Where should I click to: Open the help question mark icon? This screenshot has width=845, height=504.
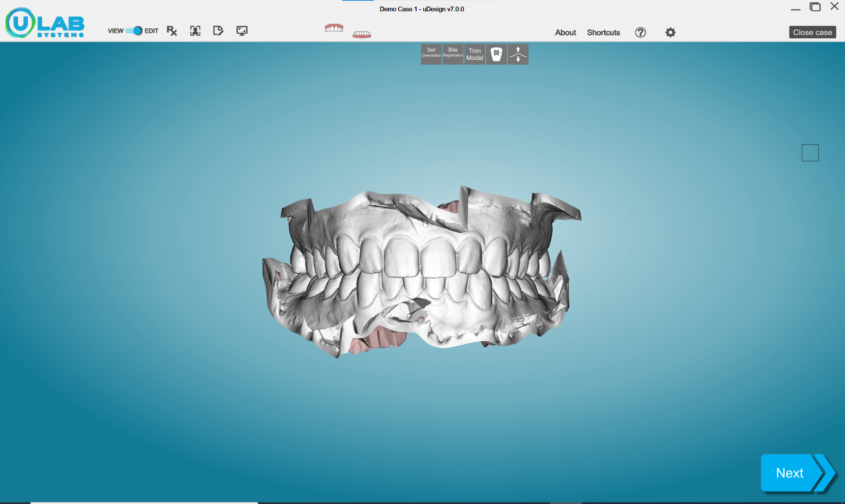[x=640, y=32]
